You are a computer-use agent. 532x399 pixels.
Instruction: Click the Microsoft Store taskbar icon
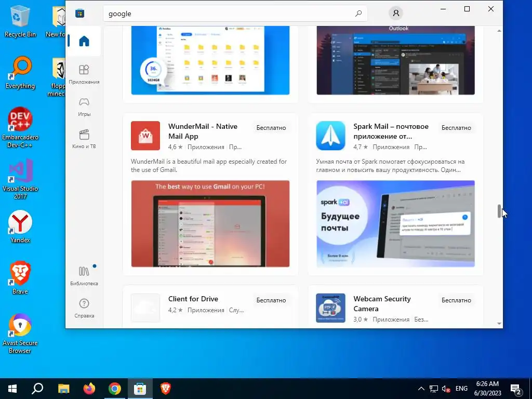point(140,389)
